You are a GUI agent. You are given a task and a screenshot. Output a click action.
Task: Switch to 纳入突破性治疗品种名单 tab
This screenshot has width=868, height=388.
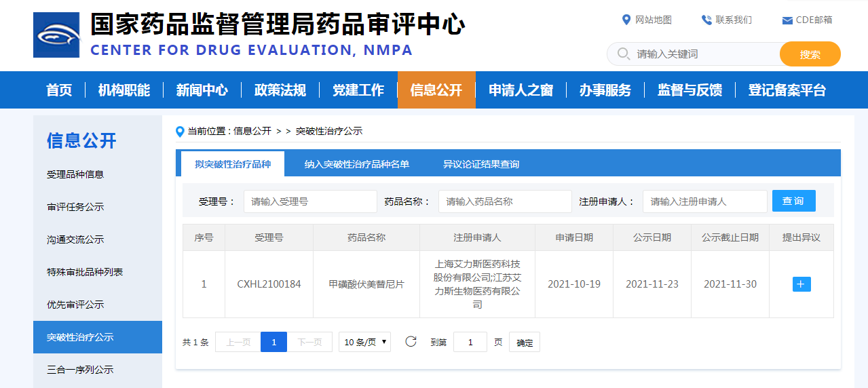point(356,164)
